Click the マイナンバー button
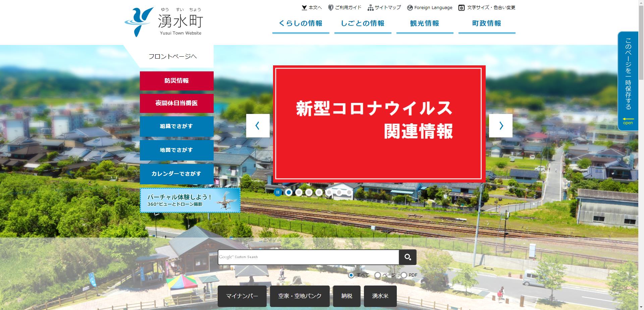Viewport: 644px width, 310px height. pyautogui.click(x=242, y=296)
